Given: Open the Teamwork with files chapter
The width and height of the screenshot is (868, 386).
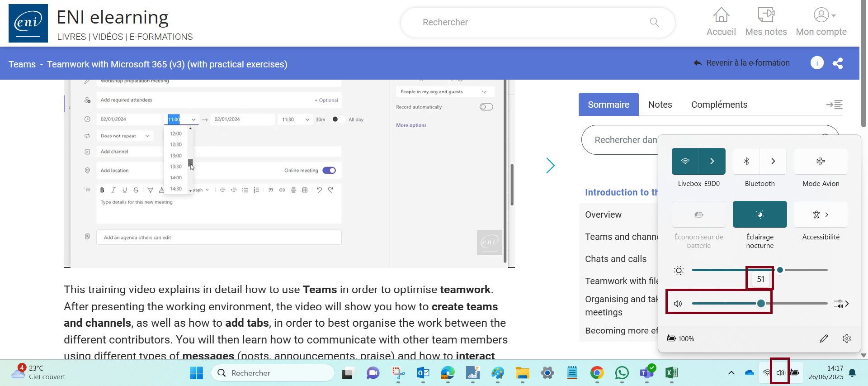Looking at the screenshot, I should click(622, 281).
